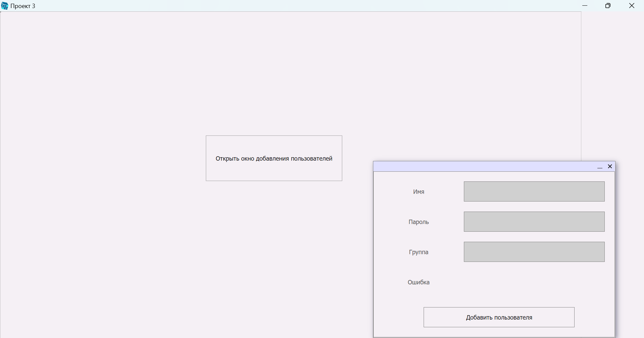Click the Проект 3 window title text
Image resolution: width=644 pixels, height=338 pixels.
point(23,6)
